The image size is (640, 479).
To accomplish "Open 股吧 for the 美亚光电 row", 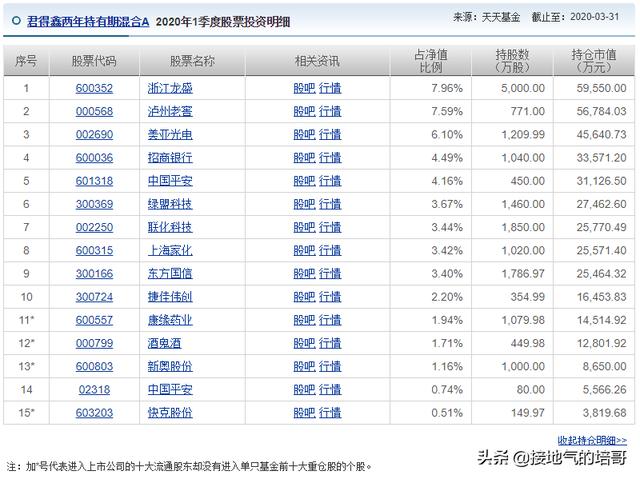I will tap(304, 135).
